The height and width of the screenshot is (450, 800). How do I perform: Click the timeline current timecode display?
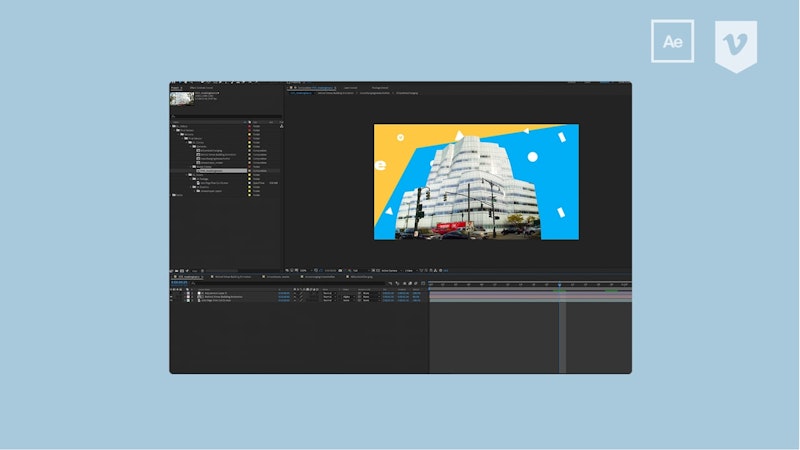click(182, 283)
